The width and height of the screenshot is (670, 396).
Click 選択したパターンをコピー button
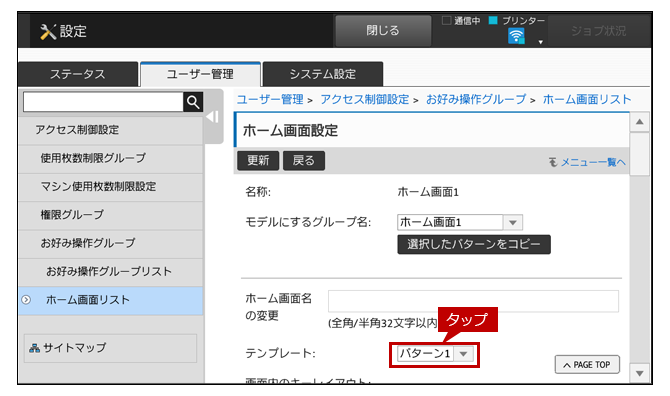pos(474,244)
